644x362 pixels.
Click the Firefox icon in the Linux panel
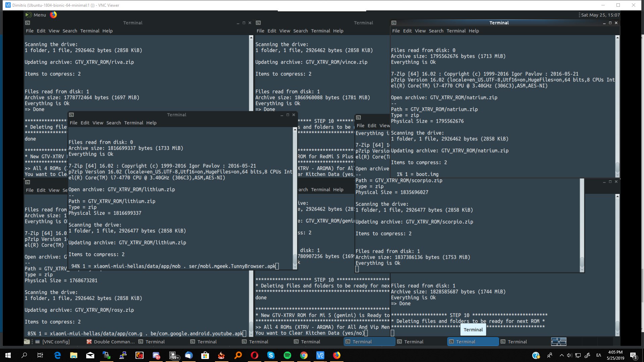pyautogui.click(x=53, y=15)
